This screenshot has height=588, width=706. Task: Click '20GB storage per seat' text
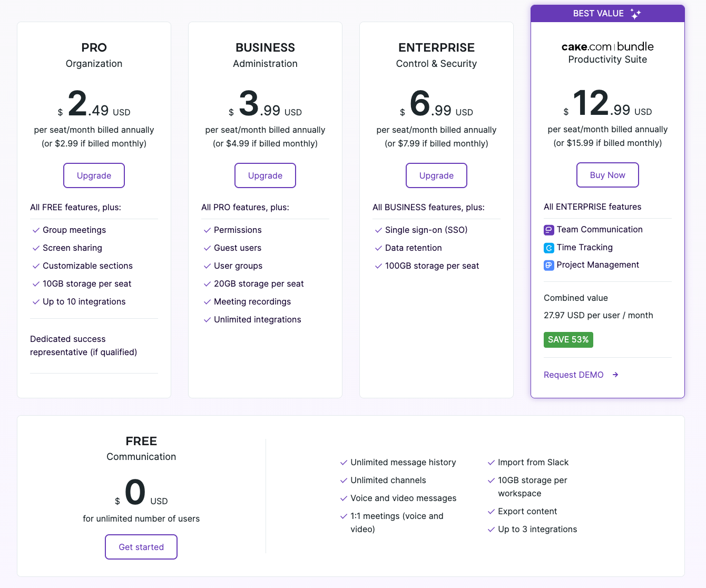[259, 284]
